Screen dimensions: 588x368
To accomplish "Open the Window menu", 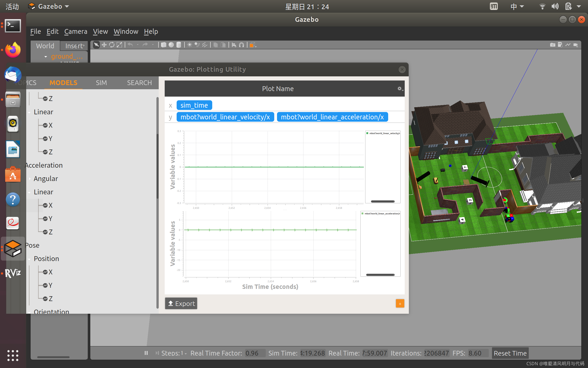I will click(x=126, y=32).
